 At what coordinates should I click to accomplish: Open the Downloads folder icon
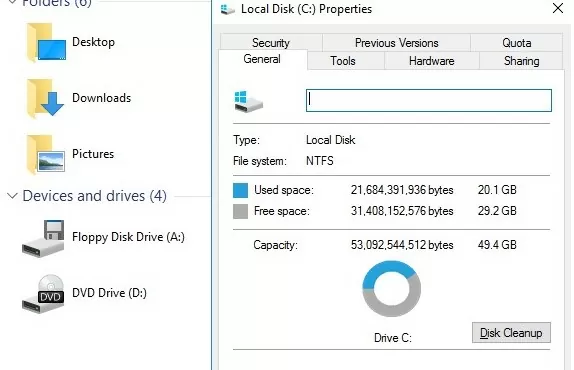(x=45, y=98)
